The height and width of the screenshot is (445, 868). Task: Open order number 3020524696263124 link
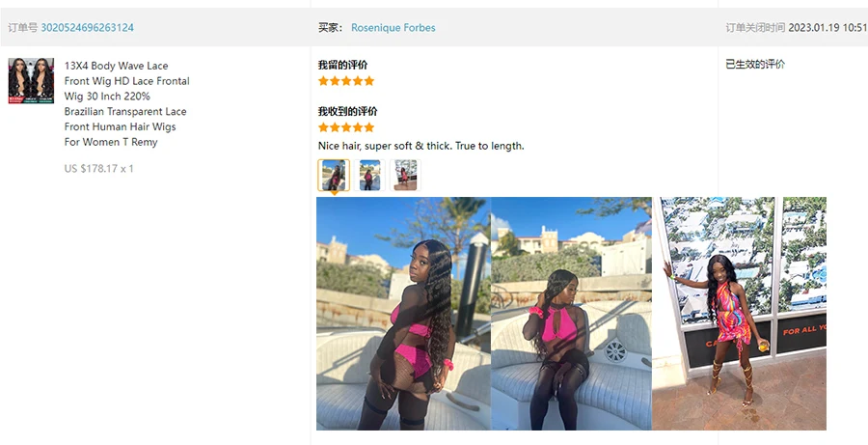[x=88, y=28]
